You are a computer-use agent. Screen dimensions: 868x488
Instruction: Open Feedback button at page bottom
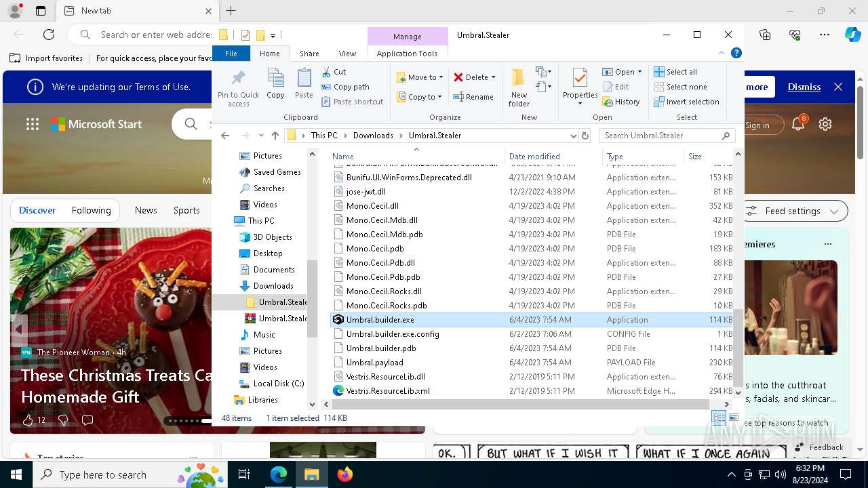[818, 447]
